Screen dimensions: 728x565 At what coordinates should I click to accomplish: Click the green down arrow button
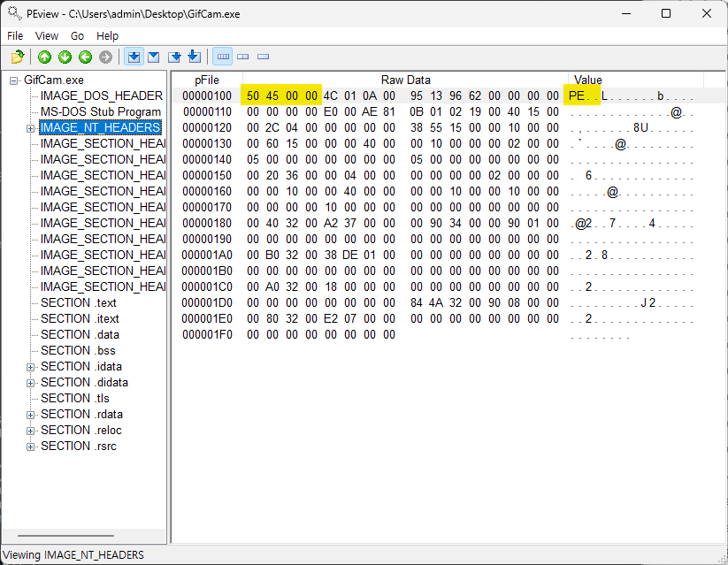coord(65,57)
